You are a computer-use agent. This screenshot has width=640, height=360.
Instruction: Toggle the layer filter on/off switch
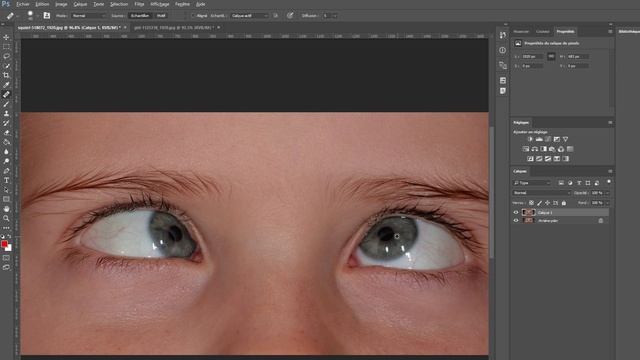(609, 182)
